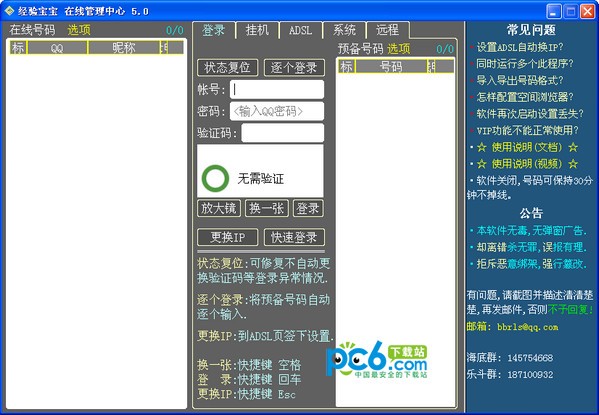Image resolution: width=599 pixels, height=415 pixels.
Task: Click the 放大镜 magnifier button
Action: point(219,208)
